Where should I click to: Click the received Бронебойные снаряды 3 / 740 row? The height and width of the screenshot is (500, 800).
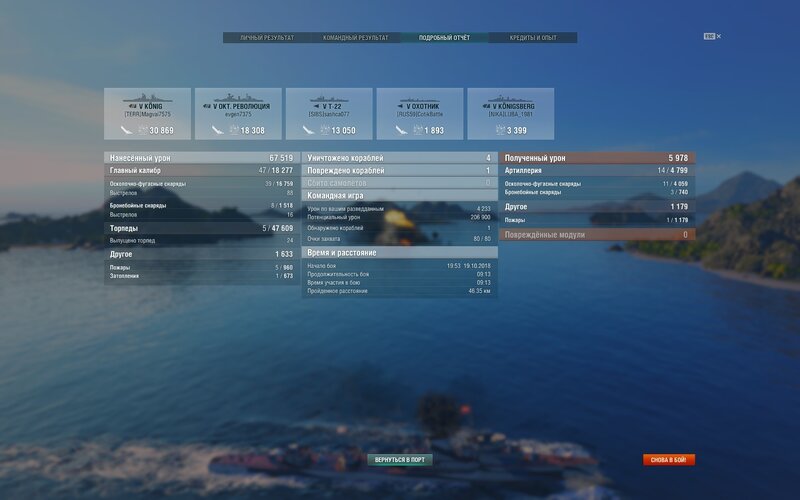coord(597,192)
